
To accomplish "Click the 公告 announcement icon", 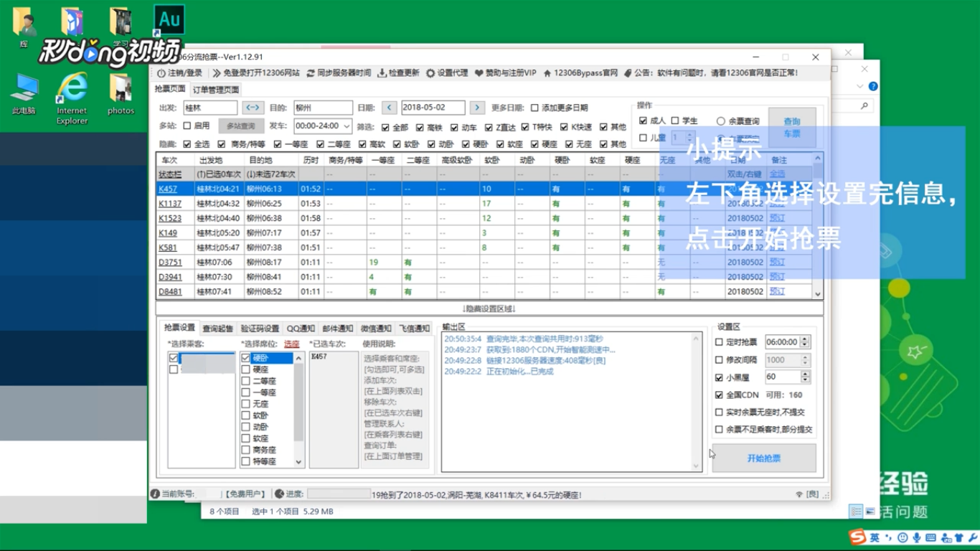I will [628, 73].
